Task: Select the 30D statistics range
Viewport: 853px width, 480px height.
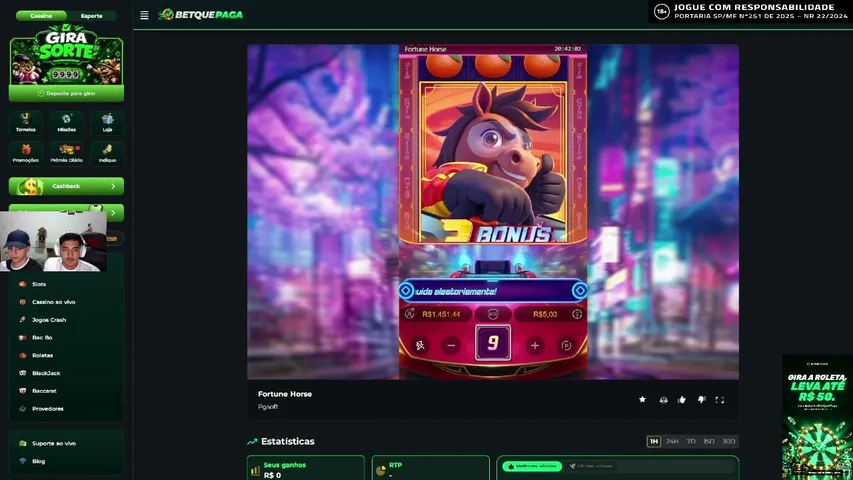Action: click(x=728, y=441)
